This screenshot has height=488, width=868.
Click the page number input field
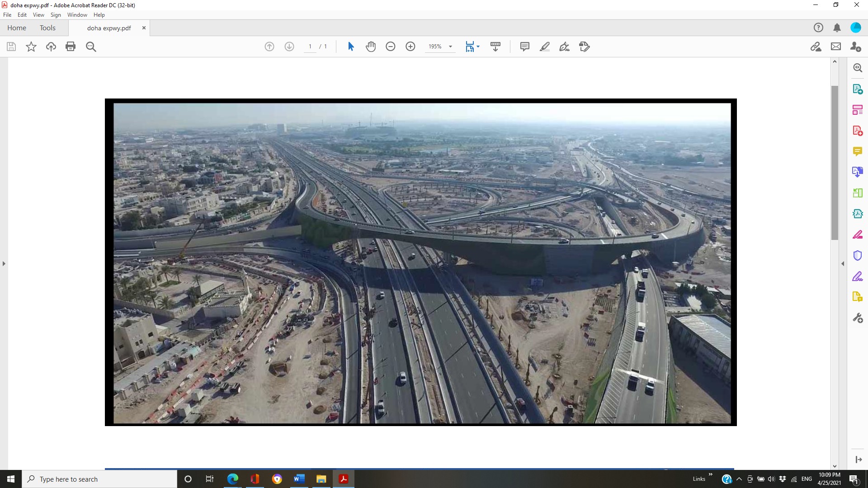coord(310,47)
